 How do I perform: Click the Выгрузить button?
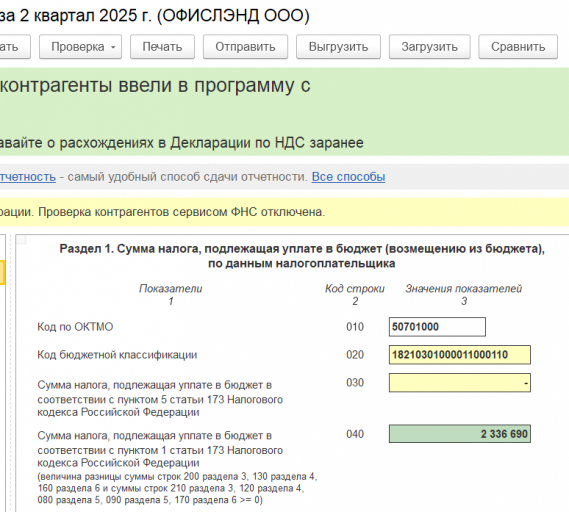pyautogui.click(x=338, y=47)
